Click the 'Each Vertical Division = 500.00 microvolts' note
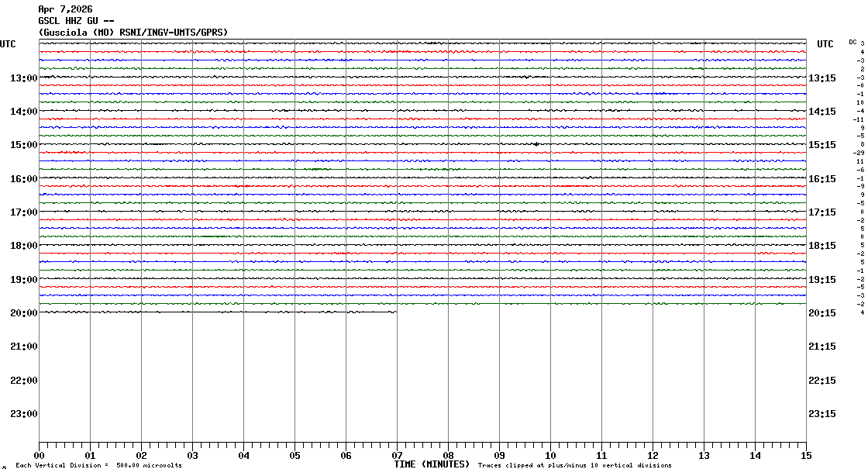Viewport: 868px width, 476px height. click(98, 465)
